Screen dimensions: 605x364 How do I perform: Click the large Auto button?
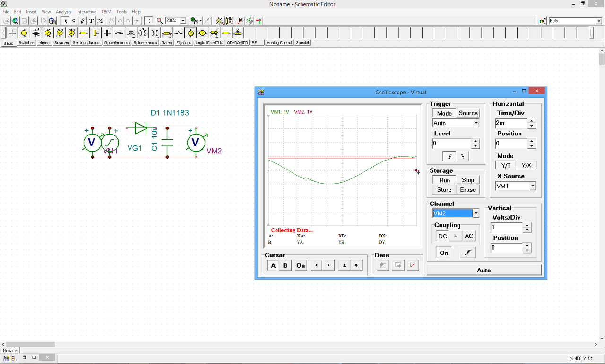[484, 270]
